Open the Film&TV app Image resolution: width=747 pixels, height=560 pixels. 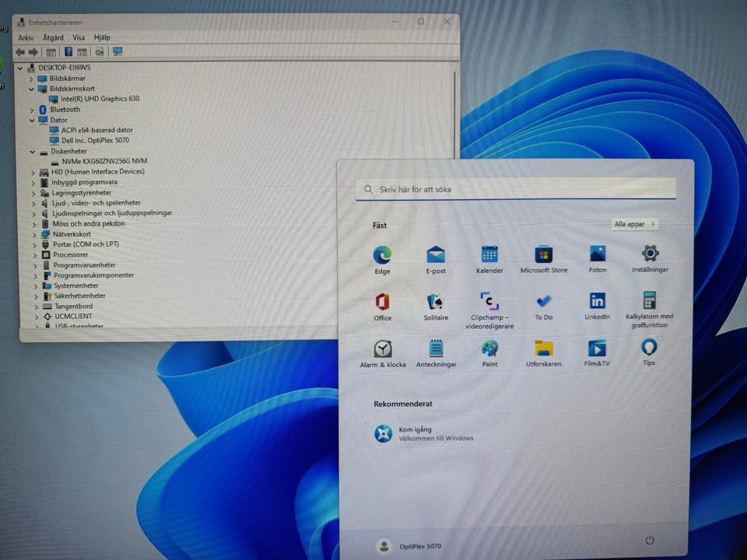coord(597,352)
